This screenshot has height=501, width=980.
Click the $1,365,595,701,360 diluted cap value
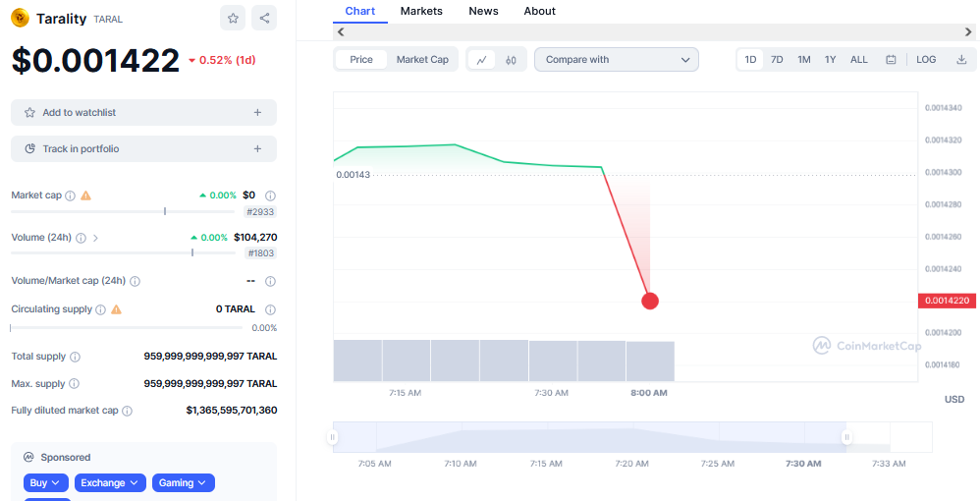coord(232,411)
